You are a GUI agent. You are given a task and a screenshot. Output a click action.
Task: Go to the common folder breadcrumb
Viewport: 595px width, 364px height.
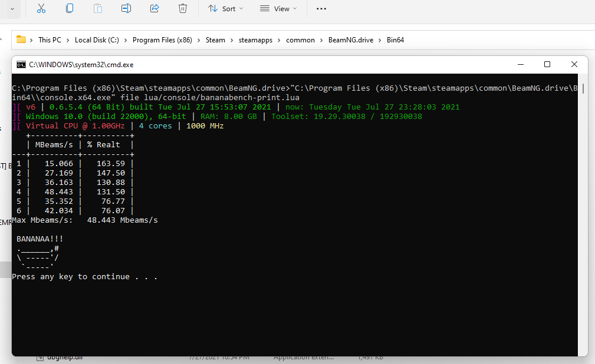300,40
